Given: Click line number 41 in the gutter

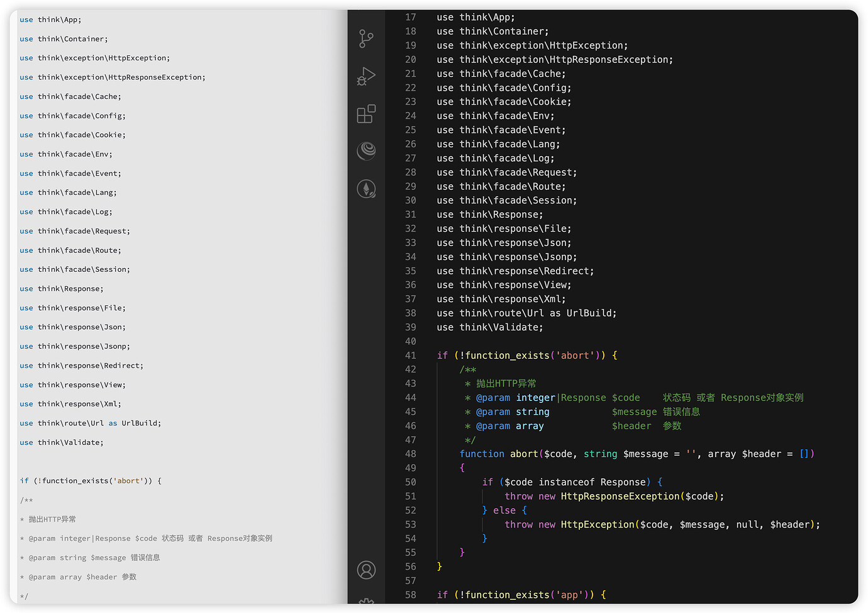Looking at the screenshot, I should click(411, 356).
